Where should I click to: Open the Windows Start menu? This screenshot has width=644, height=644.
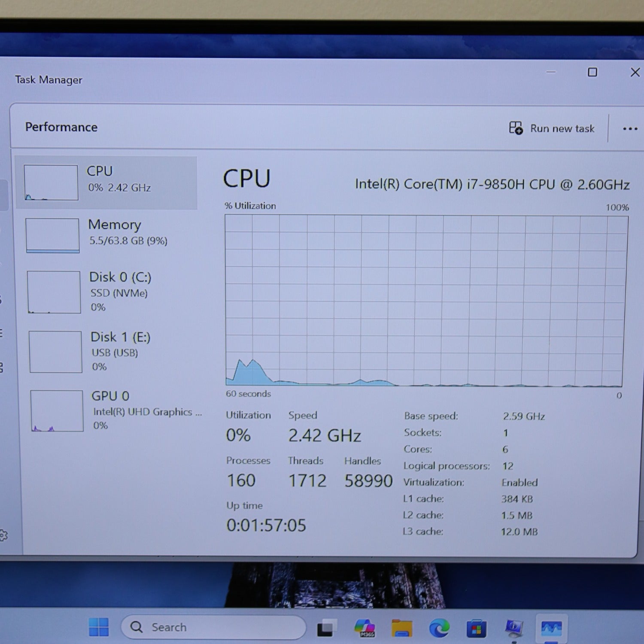pos(99,627)
